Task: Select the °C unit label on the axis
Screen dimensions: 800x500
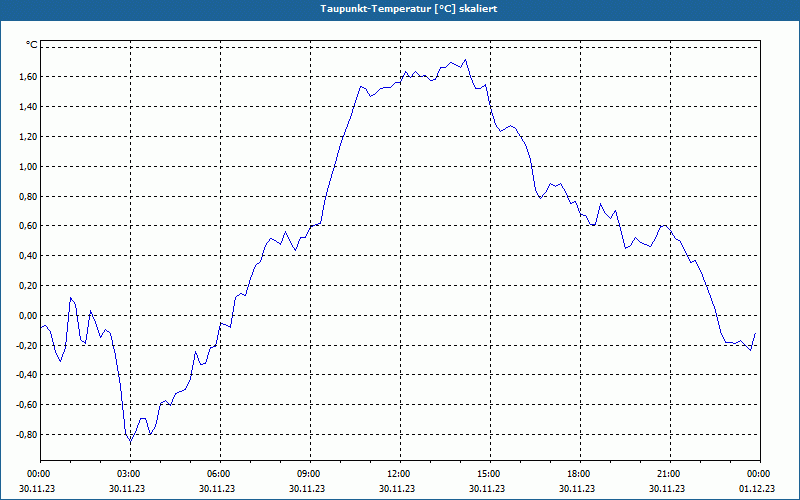Action: (32, 45)
